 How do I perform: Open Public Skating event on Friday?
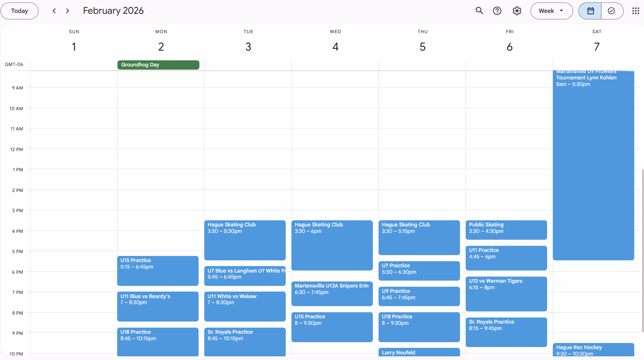coord(506,230)
